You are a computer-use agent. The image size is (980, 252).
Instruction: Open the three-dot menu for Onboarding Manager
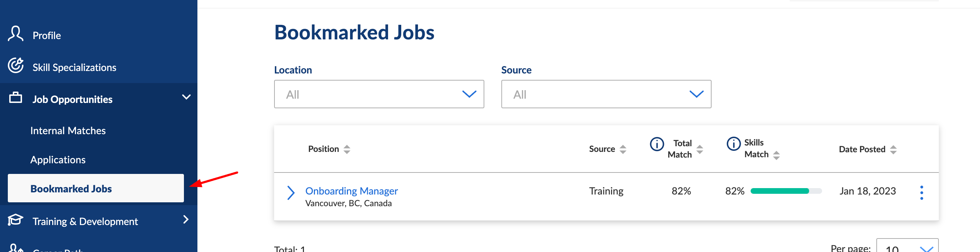pos(921,193)
